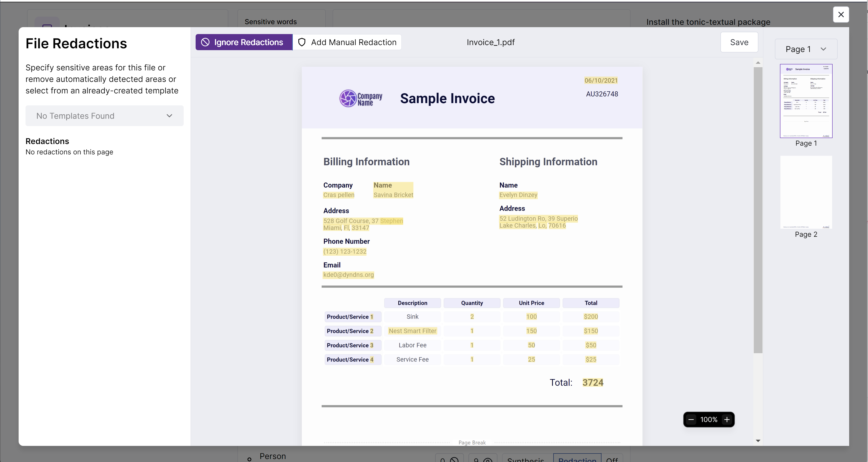Click the scroll-up arrow on the document scrollbar
This screenshot has height=462, width=868.
758,62
